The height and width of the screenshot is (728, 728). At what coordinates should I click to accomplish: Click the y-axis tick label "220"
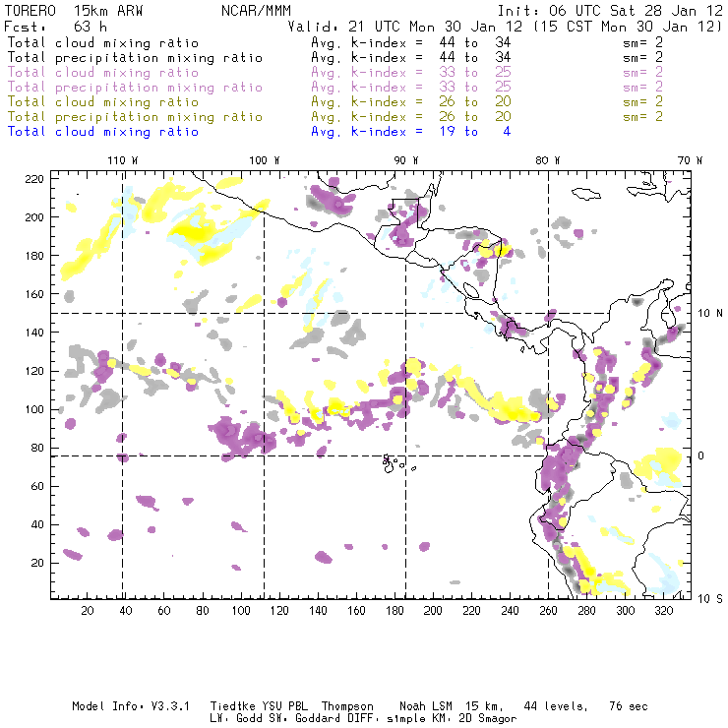point(34,179)
